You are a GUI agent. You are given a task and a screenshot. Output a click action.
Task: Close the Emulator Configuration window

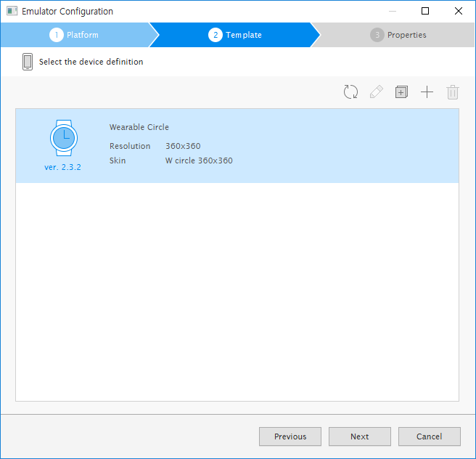click(x=459, y=11)
